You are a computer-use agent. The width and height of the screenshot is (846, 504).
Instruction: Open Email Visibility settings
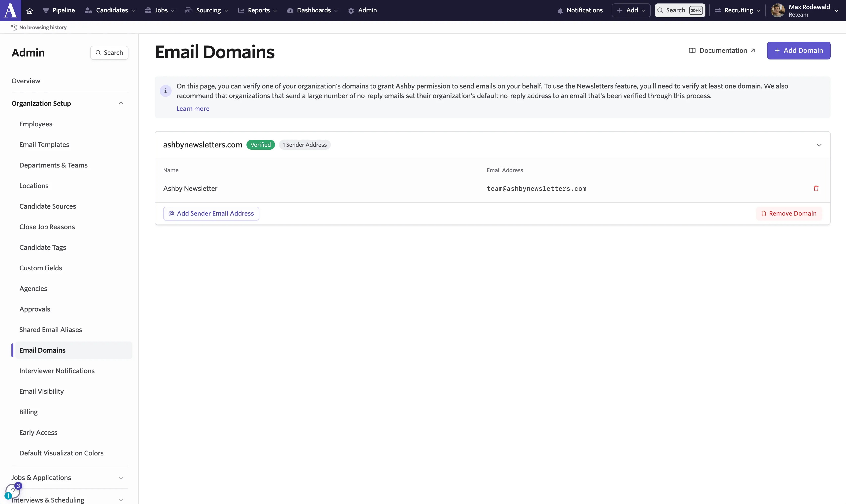tap(41, 392)
